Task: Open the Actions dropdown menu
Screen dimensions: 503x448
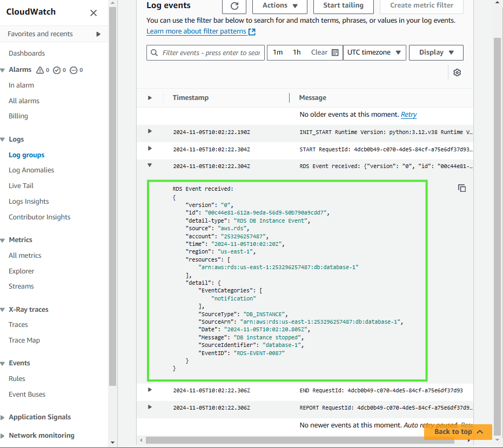Action: pos(280,5)
